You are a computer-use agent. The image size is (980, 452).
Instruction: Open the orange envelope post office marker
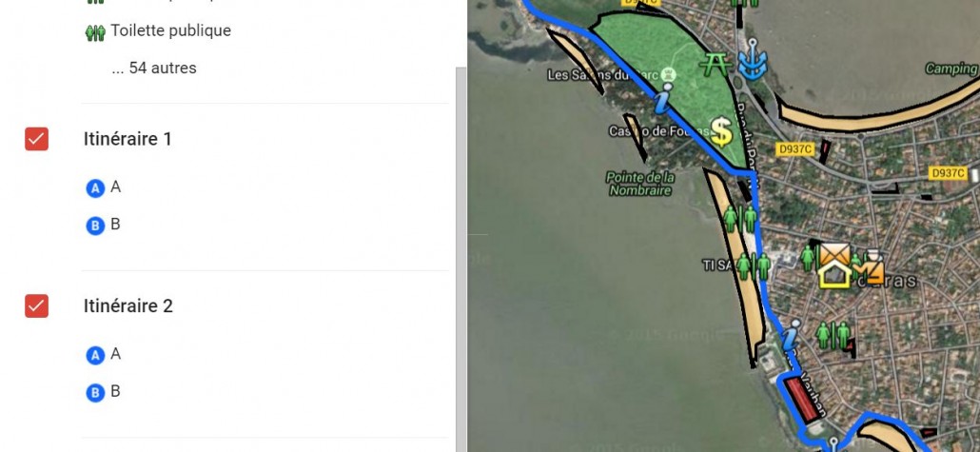[835, 253]
